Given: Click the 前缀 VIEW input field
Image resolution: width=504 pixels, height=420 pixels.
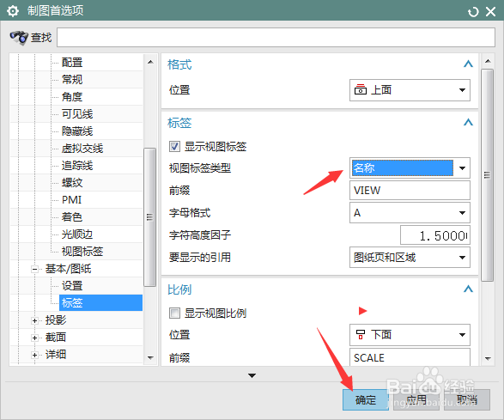Looking at the screenshot, I should (x=410, y=191).
